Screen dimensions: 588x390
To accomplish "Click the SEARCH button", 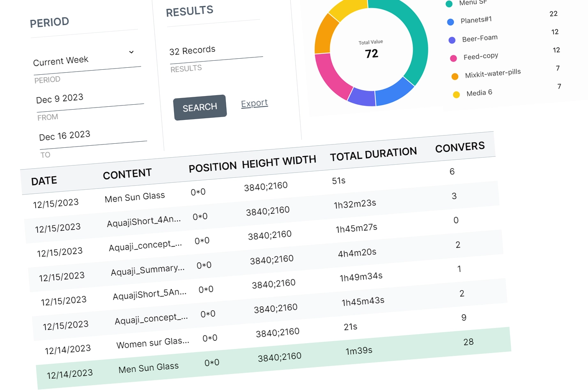I will pos(200,108).
